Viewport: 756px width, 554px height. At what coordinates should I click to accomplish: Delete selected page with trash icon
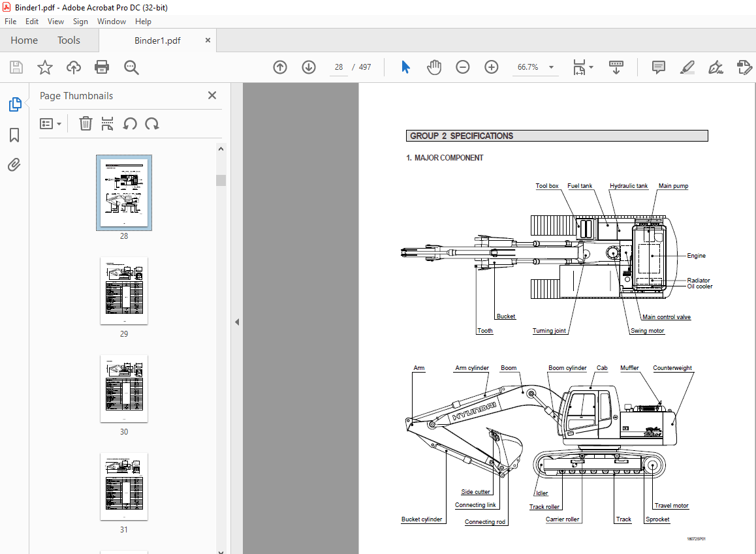tap(86, 124)
